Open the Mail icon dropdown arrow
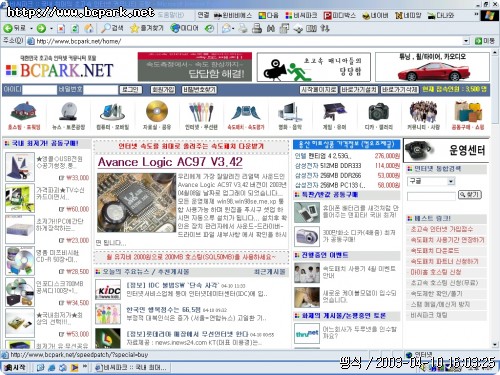 pos(233,29)
